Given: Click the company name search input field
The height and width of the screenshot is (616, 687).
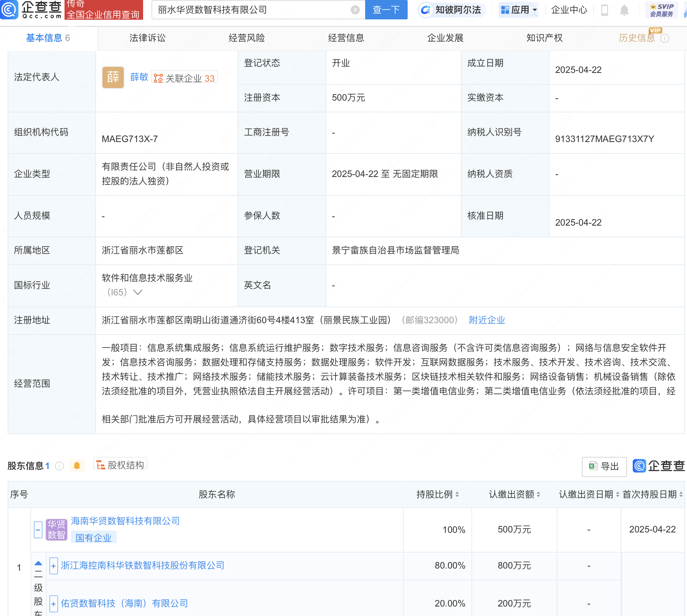Looking at the screenshot, I should (x=251, y=10).
